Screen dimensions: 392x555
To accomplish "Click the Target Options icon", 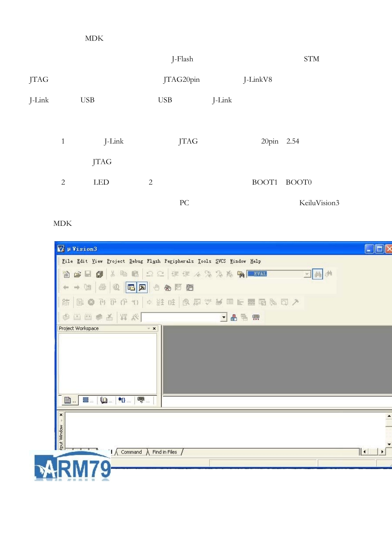I will click(x=135, y=317).
